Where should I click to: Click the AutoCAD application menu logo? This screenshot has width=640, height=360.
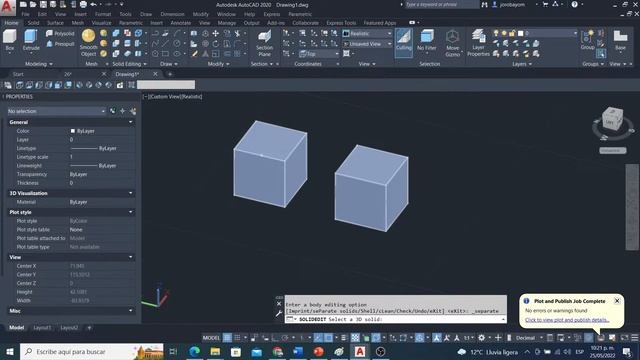tap(7, 7)
